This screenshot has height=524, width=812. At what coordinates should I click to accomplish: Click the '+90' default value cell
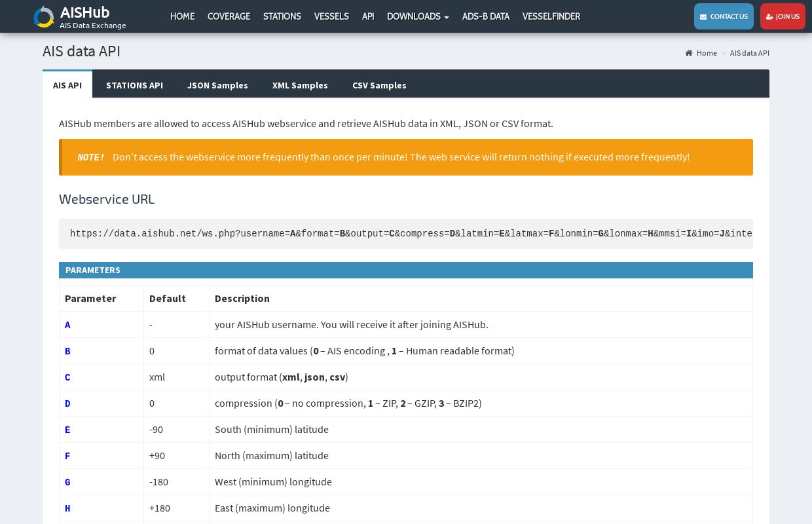pyautogui.click(x=176, y=456)
